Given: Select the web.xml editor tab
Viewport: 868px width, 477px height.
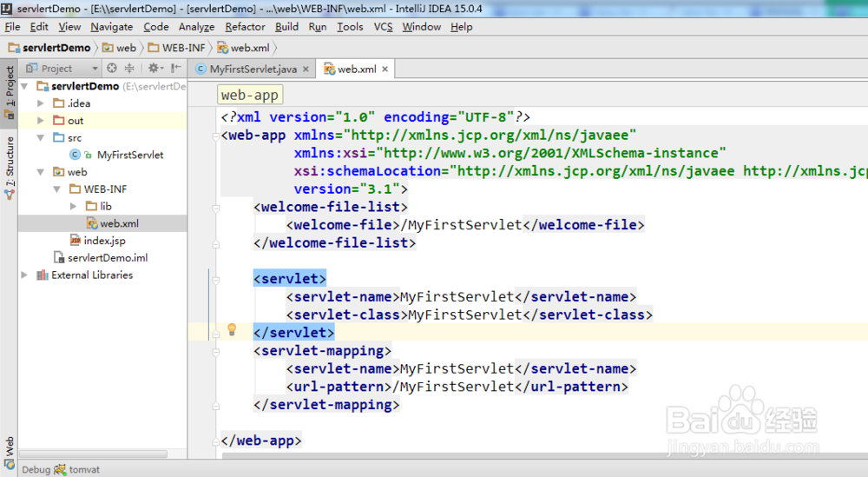Looking at the screenshot, I should (x=357, y=70).
